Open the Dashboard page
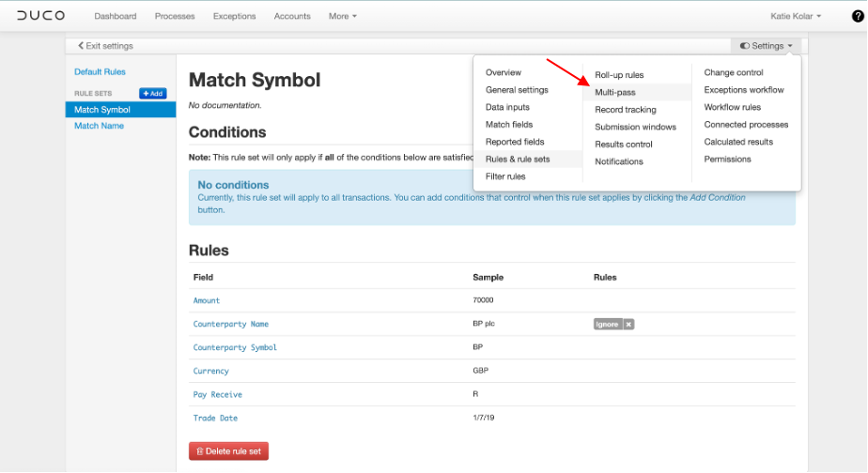Image resolution: width=868 pixels, height=473 pixels. point(116,16)
